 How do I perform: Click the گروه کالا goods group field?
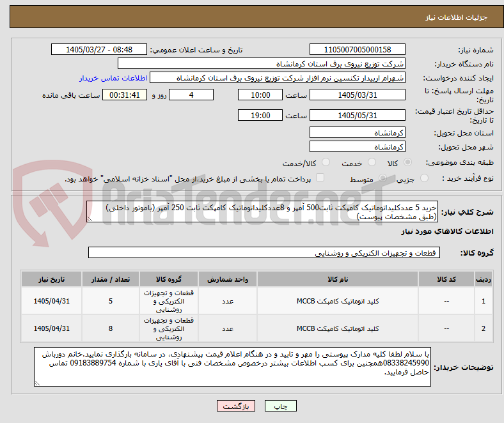(x=264, y=252)
